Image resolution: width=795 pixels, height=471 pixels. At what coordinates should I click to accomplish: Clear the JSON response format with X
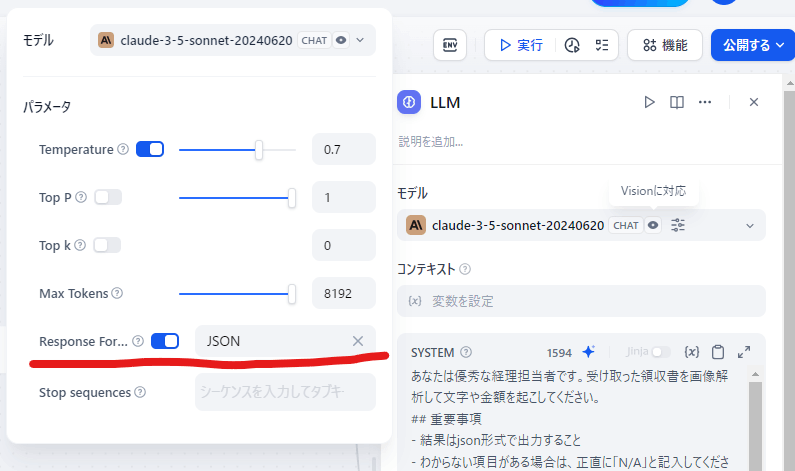point(358,341)
